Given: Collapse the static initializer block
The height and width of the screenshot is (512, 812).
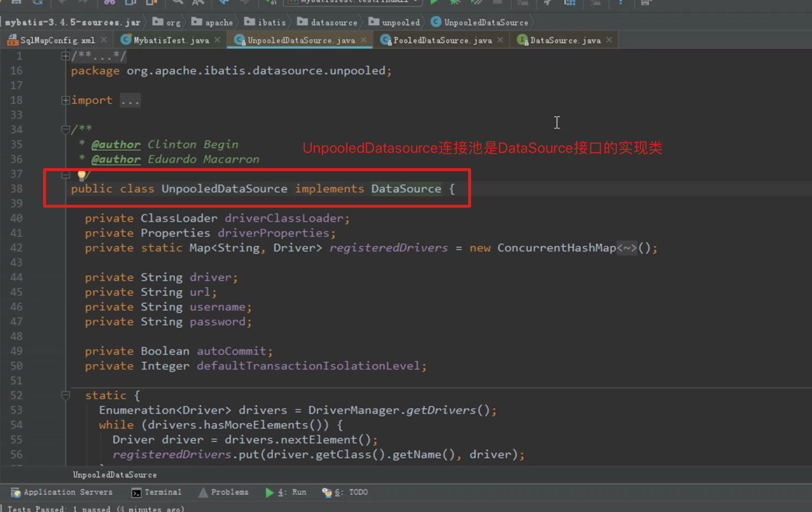Looking at the screenshot, I should click(66, 395).
